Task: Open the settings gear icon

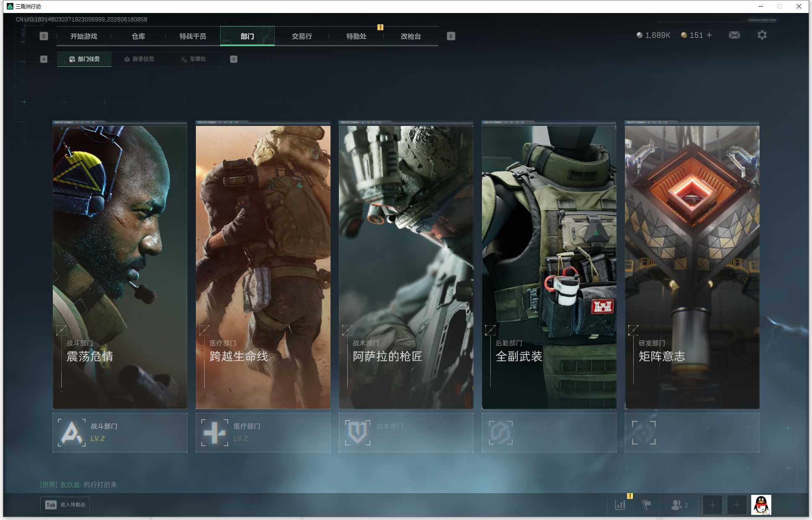Action: tap(762, 35)
